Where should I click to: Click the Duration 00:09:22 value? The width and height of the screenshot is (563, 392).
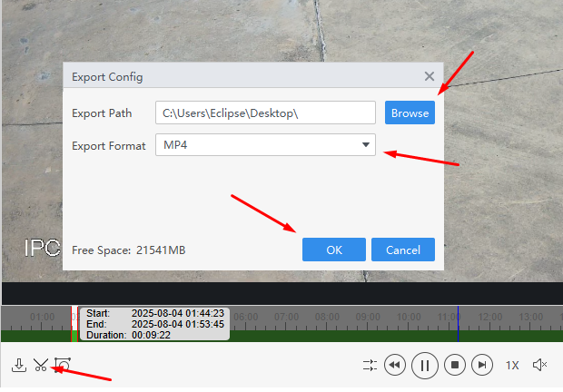pyautogui.click(x=151, y=335)
